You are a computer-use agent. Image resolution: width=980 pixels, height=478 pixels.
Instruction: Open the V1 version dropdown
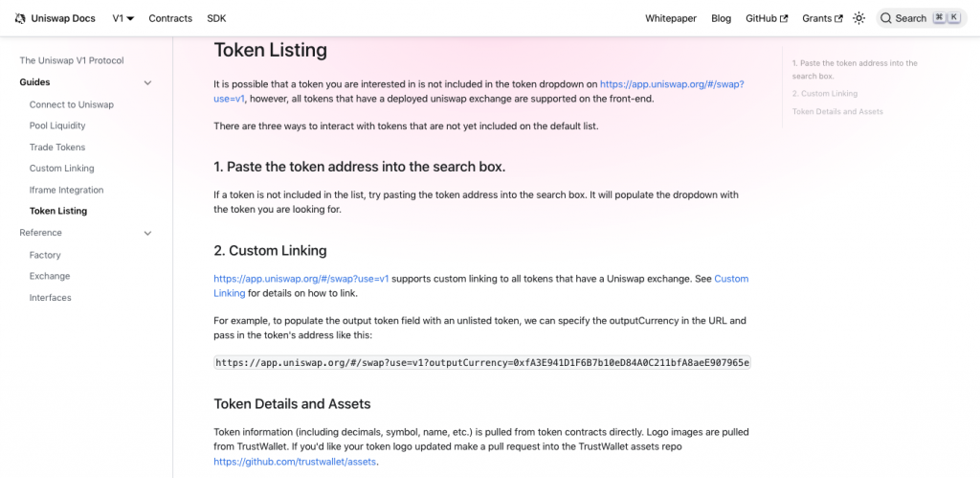click(x=123, y=18)
